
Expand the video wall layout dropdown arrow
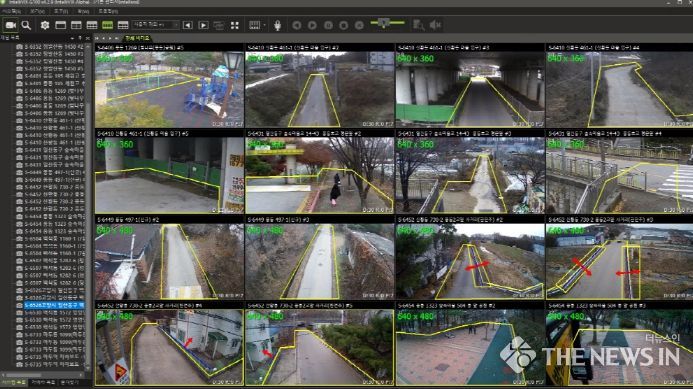[264, 25]
